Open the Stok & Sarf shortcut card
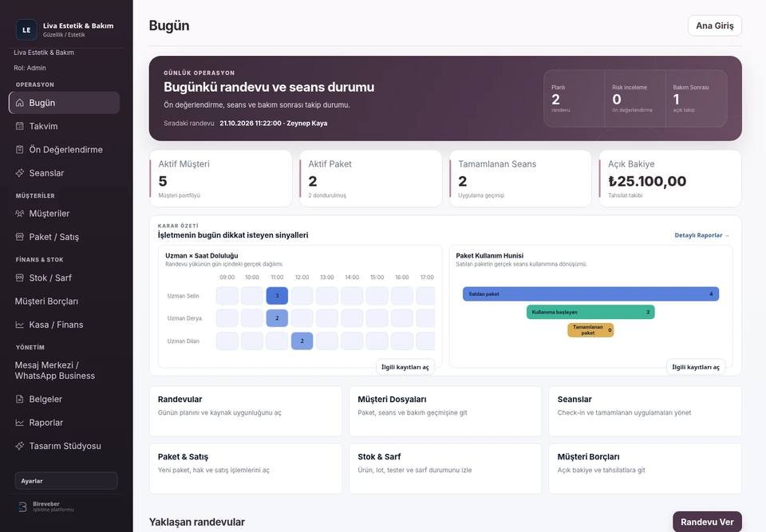 tap(445, 468)
